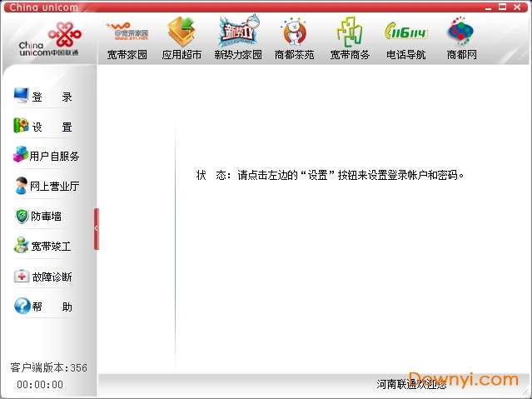Screen dimensions: 532x399
Task: Click the China Unicom logo
Action: 50,39
